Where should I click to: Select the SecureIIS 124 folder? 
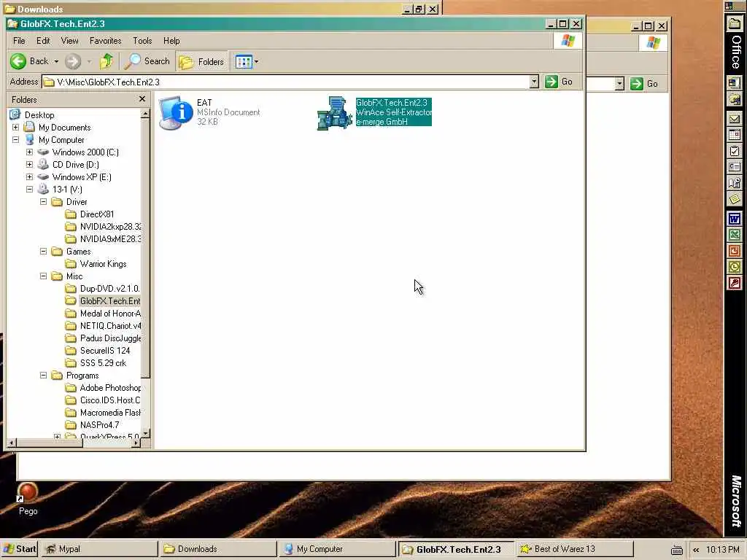[105, 351]
